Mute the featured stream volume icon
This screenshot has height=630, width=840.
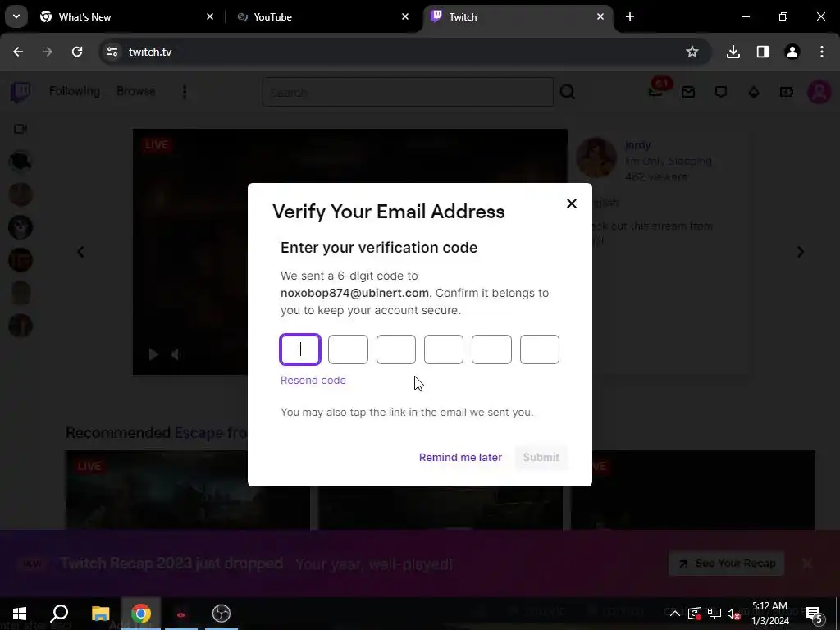176,354
